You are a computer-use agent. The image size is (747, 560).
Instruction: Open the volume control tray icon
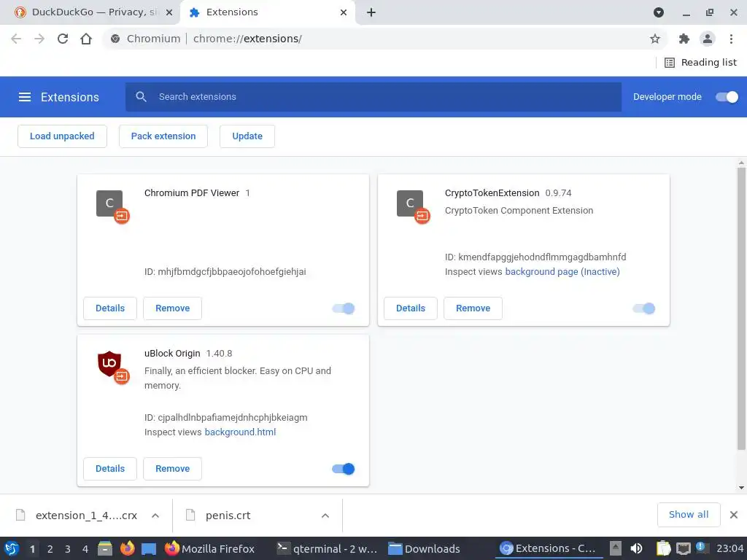[636, 548]
